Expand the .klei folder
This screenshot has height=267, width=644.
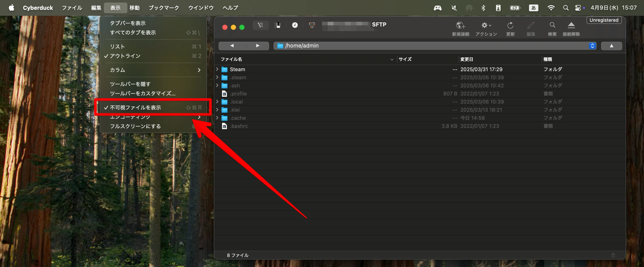coord(217,110)
